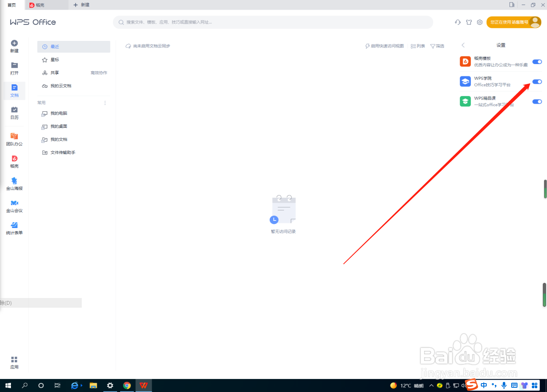Image resolution: width=547 pixels, height=392 pixels.
Task: Click the 访客账号 account button
Action: point(514,22)
